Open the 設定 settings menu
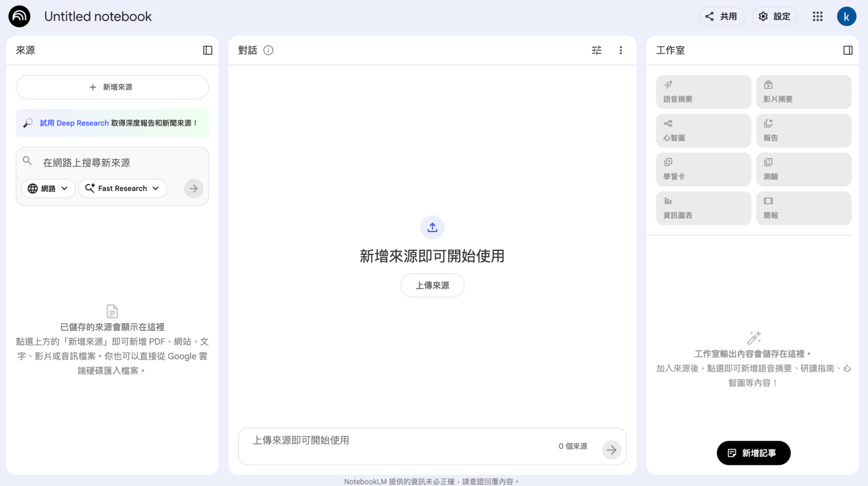Viewport: 868px width, 486px height. click(x=775, y=16)
